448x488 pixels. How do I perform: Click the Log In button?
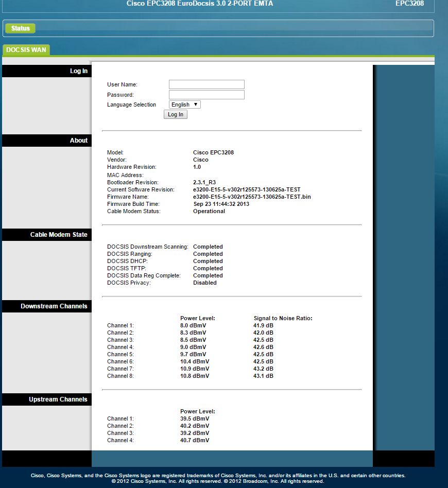point(176,114)
